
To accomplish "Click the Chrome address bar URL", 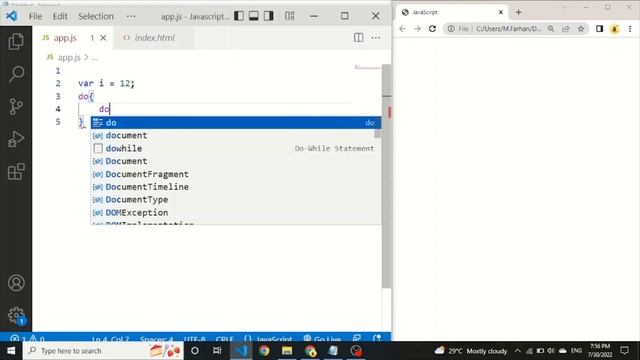I will point(509,29).
